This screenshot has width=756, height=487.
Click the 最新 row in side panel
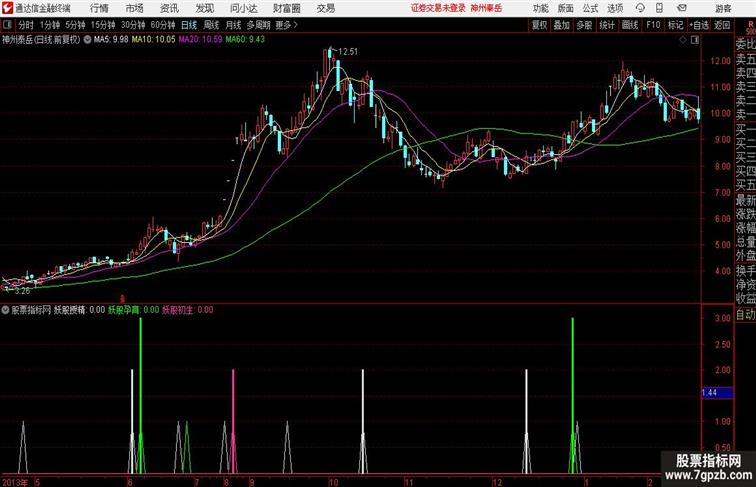(x=745, y=200)
